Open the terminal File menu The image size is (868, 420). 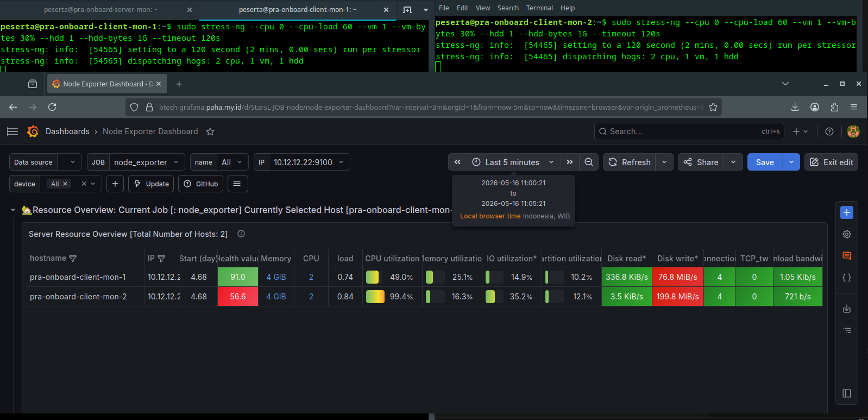click(444, 8)
